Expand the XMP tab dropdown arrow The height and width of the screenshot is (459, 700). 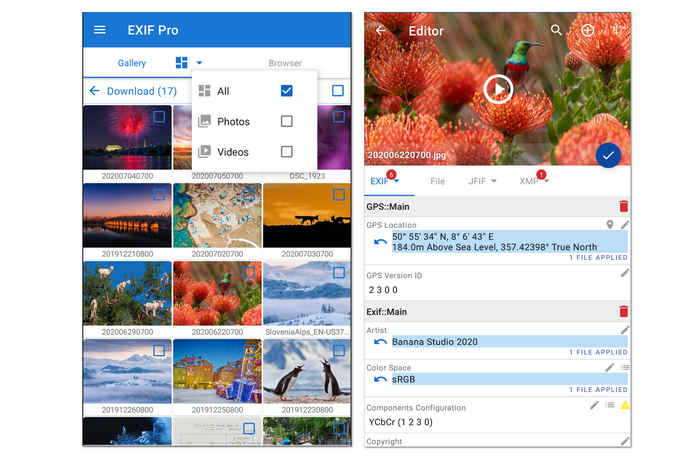(546, 181)
